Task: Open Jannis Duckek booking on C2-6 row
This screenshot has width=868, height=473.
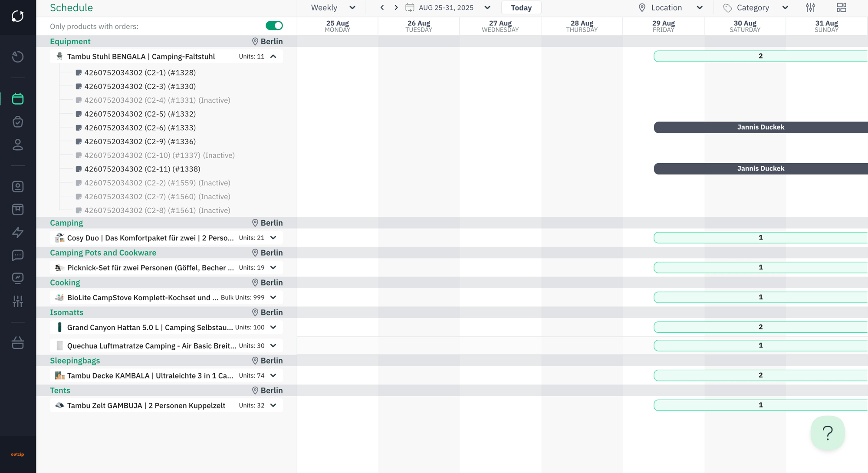Action: pyautogui.click(x=760, y=127)
